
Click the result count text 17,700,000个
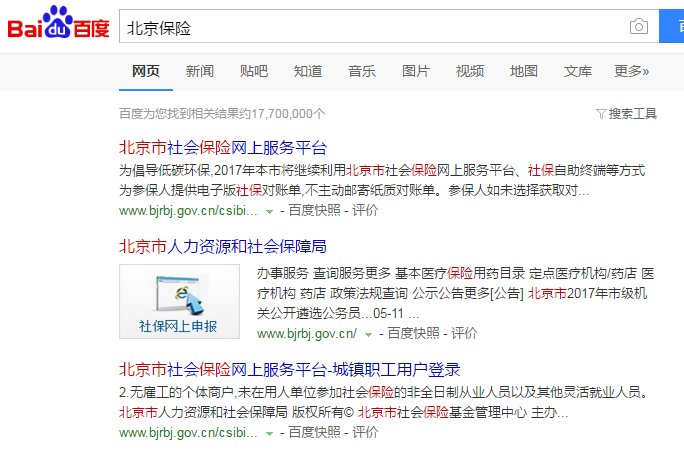coord(288,114)
